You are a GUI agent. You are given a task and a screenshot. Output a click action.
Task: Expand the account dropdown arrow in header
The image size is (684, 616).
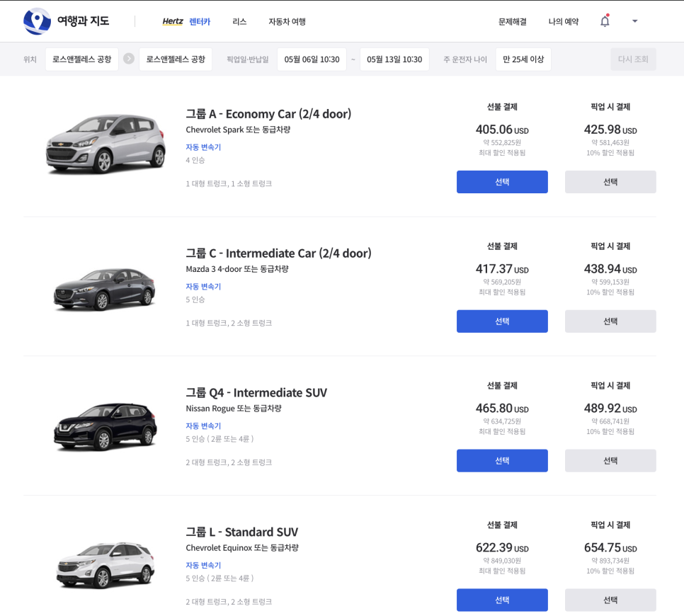coord(634,21)
